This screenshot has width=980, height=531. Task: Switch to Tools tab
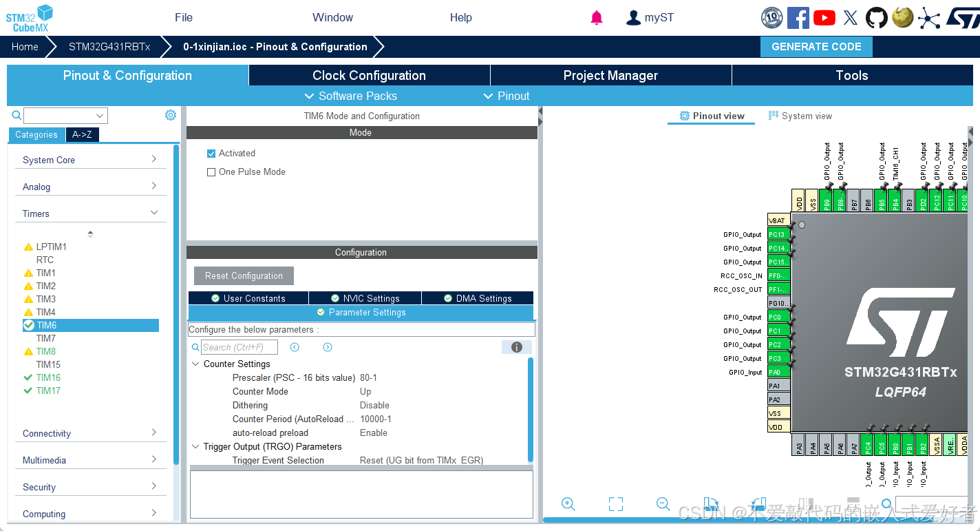point(852,76)
